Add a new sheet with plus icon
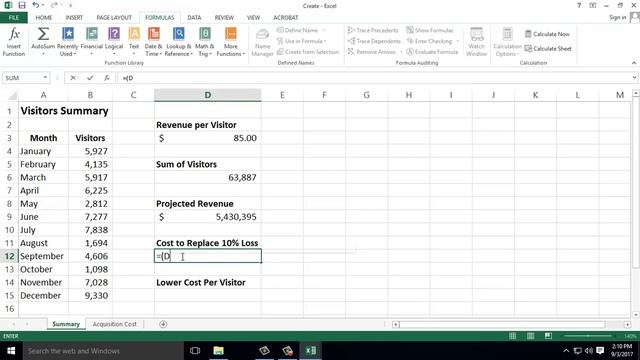 click(163, 324)
